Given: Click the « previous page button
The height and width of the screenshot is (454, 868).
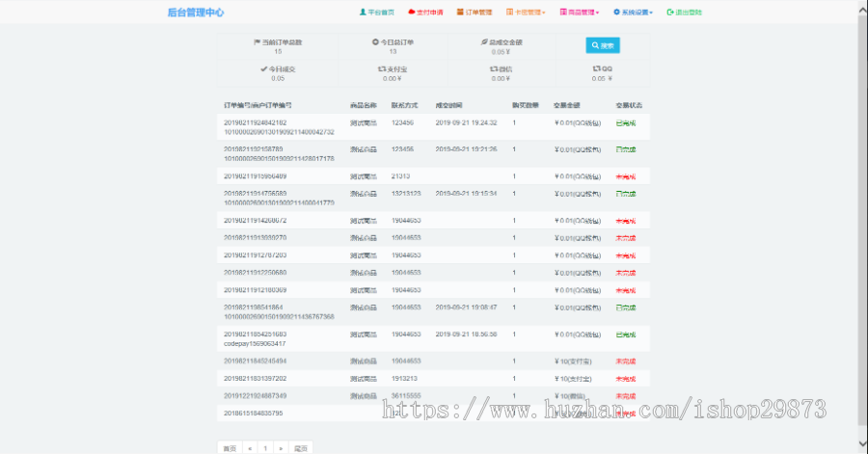Looking at the screenshot, I should [250, 448].
